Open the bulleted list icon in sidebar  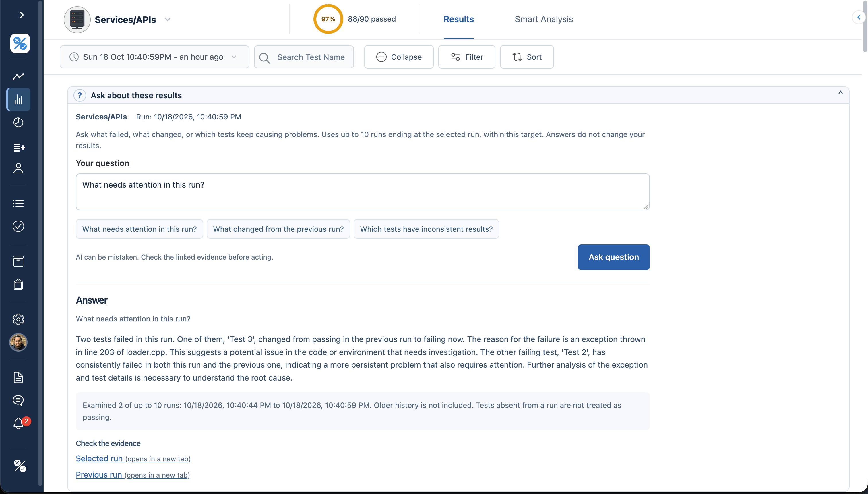tap(18, 203)
